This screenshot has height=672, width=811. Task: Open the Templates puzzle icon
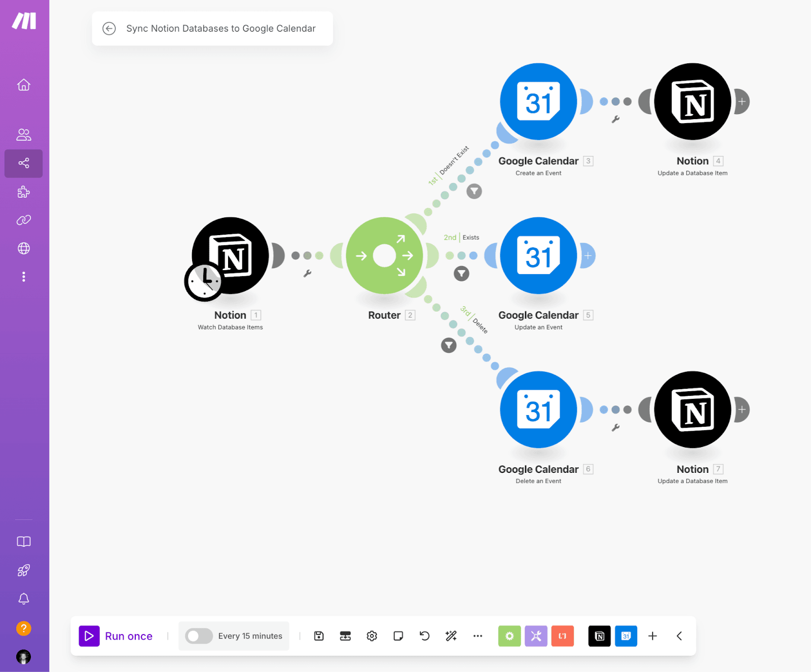24,192
